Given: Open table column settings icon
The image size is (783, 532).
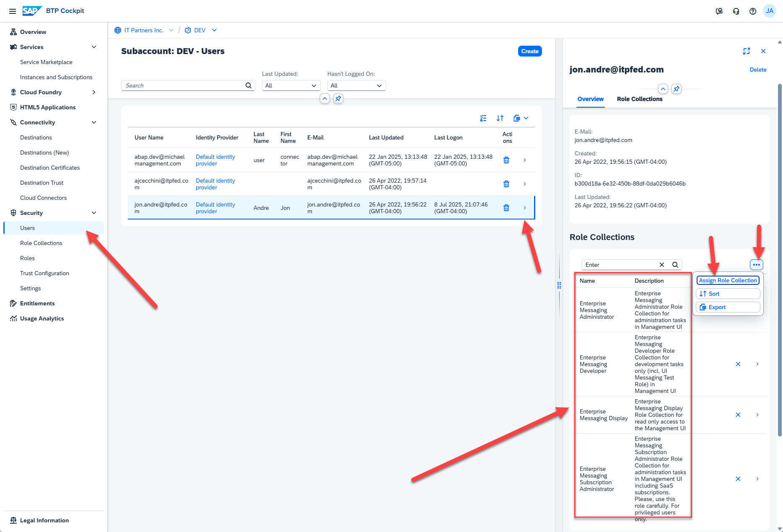Looking at the screenshot, I should pyautogui.click(x=483, y=118).
